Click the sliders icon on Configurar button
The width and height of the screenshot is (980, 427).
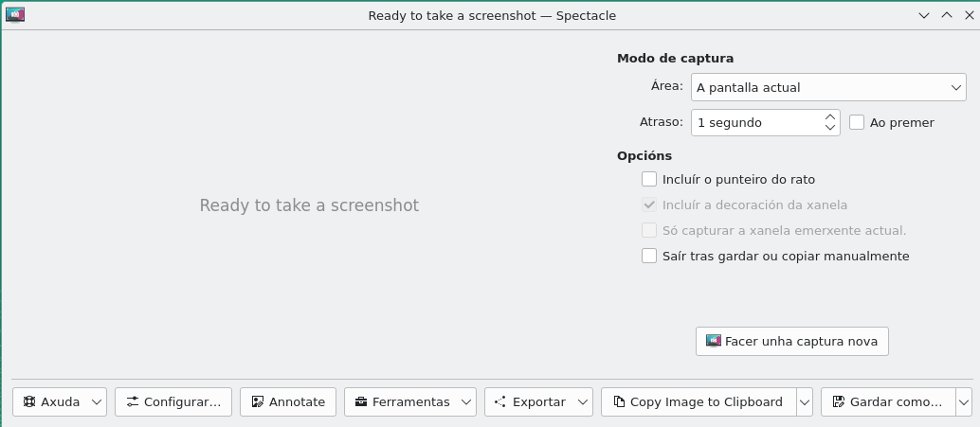point(132,402)
